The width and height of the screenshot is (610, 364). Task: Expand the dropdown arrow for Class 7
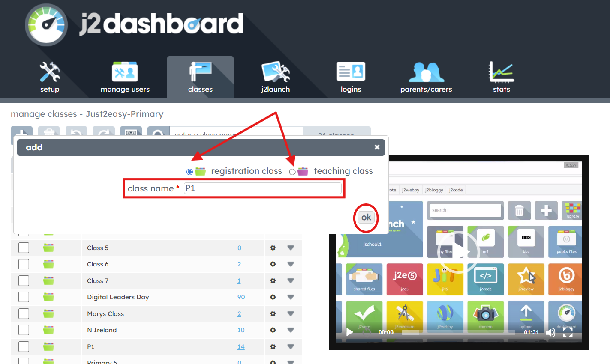tap(291, 281)
